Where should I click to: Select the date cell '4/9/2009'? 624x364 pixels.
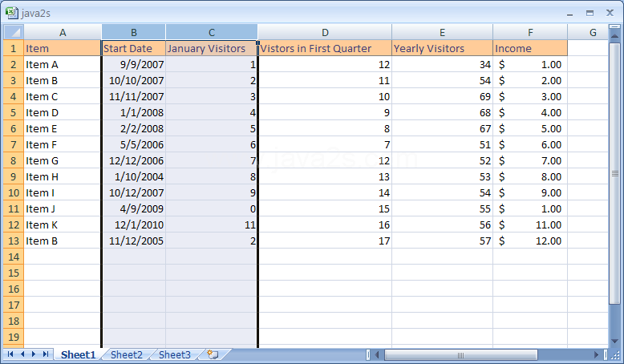coord(134,208)
